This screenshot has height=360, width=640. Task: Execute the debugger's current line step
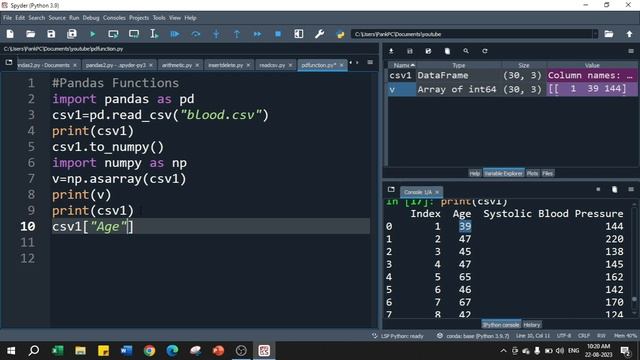(196, 34)
